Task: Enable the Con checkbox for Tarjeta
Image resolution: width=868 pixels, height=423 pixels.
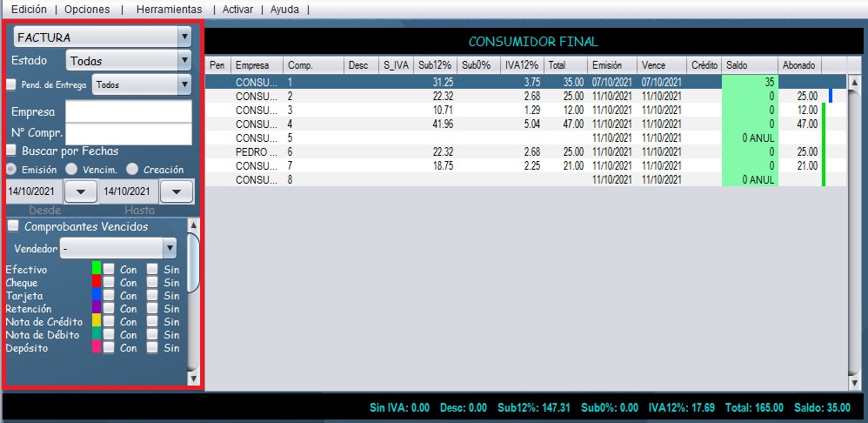Action: 109,296
